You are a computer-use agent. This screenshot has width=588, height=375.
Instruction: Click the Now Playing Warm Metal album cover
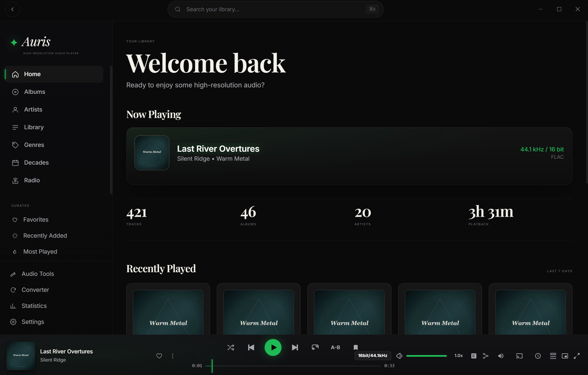pyautogui.click(x=152, y=153)
